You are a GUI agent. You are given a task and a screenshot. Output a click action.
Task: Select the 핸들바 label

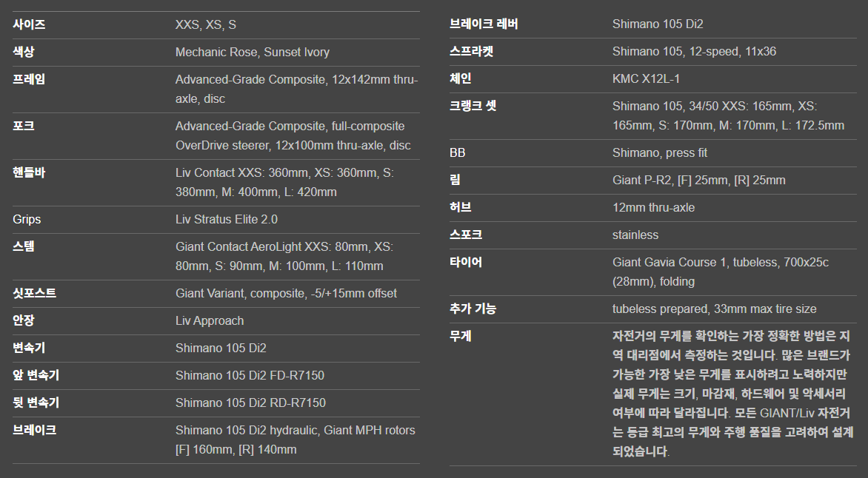[x=29, y=172]
